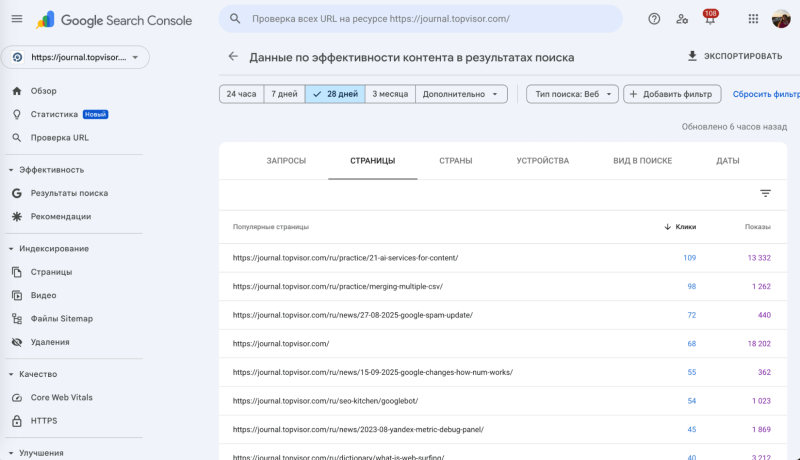Open the Дополнительно date dropdown
The width and height of the screenshot is (800, 460).
(x=461, y=94)
